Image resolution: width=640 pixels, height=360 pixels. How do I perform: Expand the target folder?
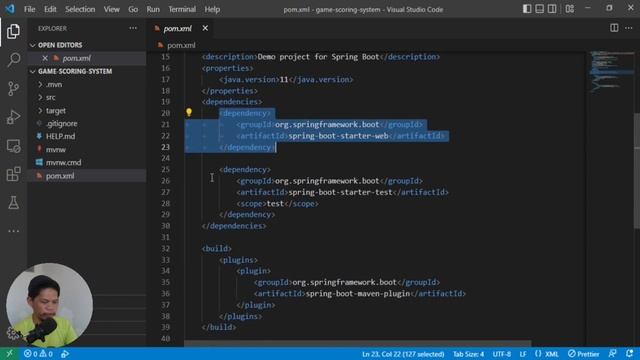[56, 111]
